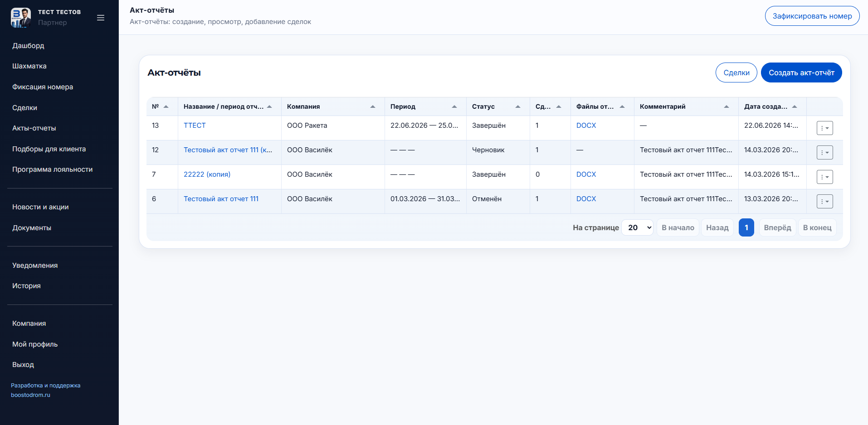Image resolution: width=868 pixels, height=425 pixels.
Task: Open boostodrom.ru developer link
Action: coord(30,395)
